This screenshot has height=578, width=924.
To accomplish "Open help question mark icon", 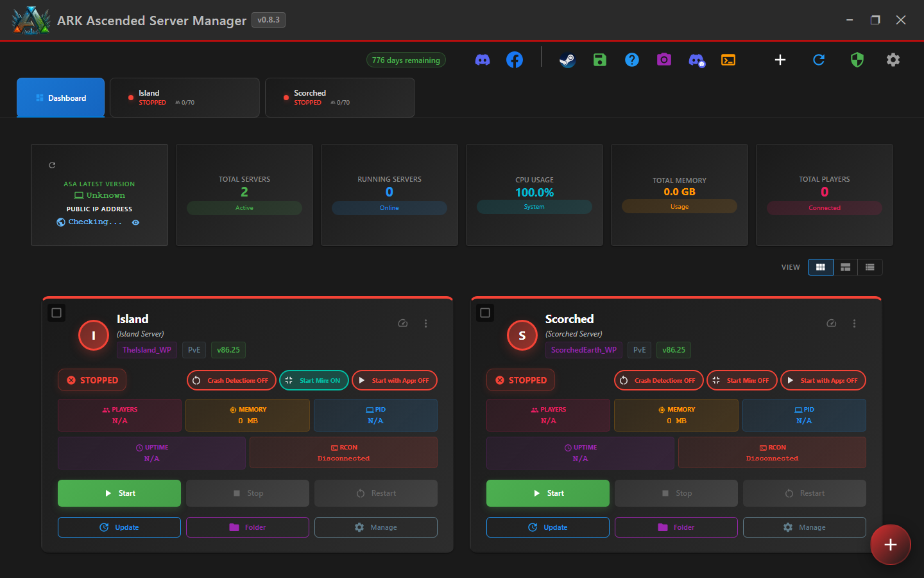I will click(x=632, y=60).
